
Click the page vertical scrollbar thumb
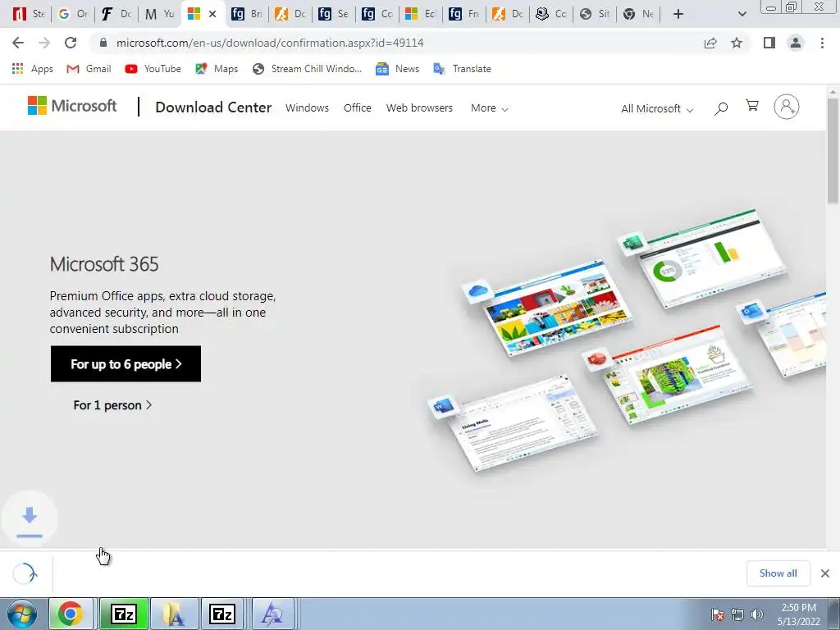click(x=833, y=151)
